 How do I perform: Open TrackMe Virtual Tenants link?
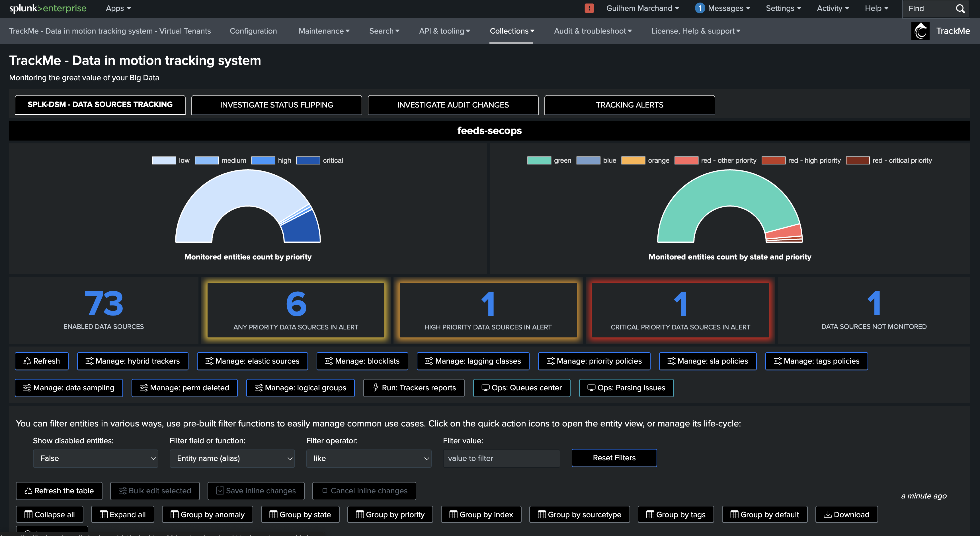[110, 31]
